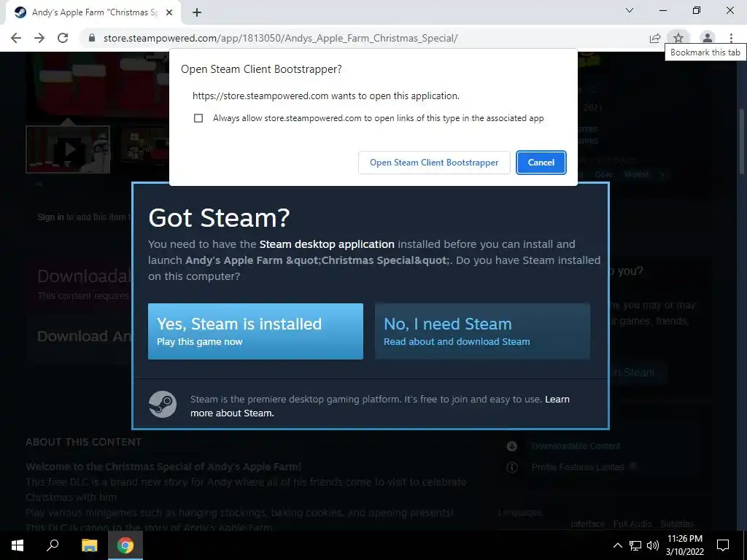Screen dimensions: 747x560
Task: Click the Steam logo in dialog footer
Action: tap(163, 404)
